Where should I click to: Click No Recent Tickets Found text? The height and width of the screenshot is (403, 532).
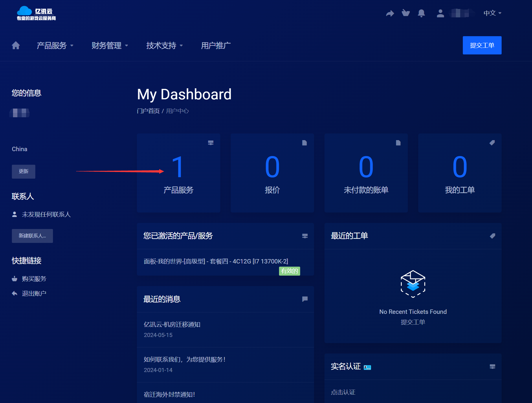click(413, 312)
